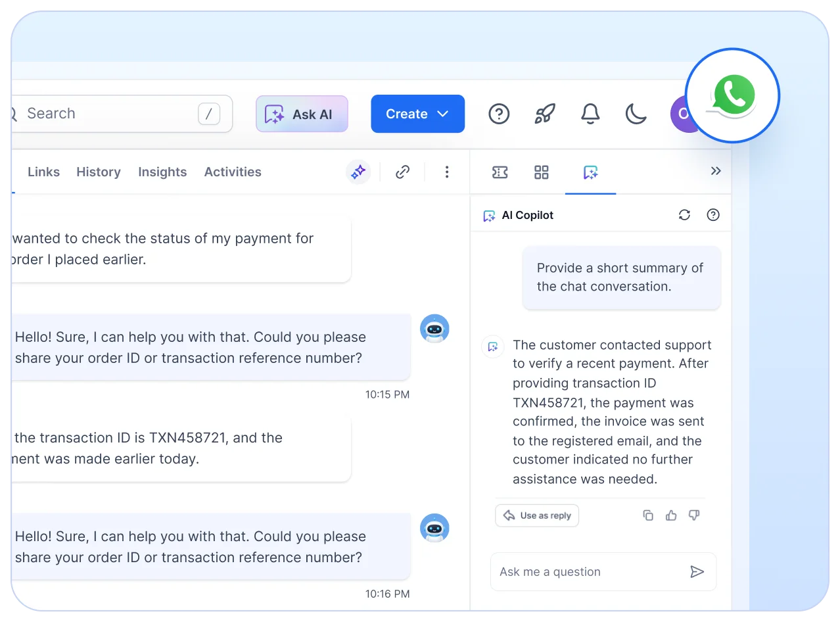The width and height of the screenshot is (840, 622).
Task: Copy the AI summary response
Action: [x=648, y=515]
